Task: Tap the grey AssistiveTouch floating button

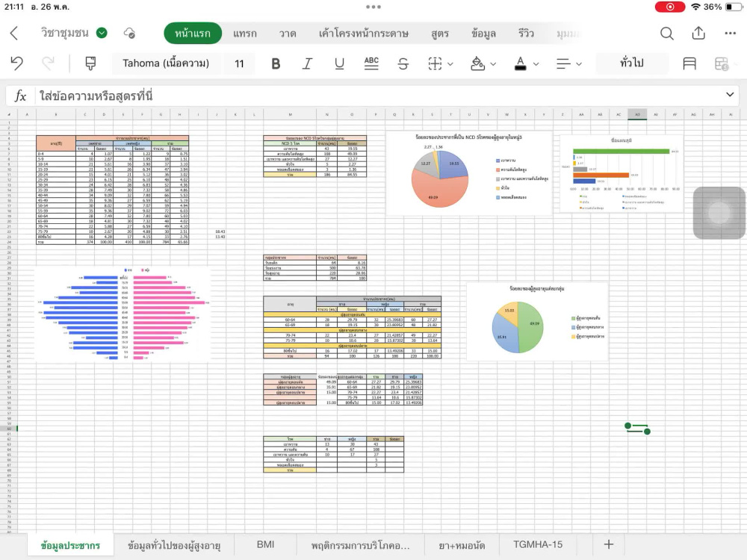Action: [719, 213]
